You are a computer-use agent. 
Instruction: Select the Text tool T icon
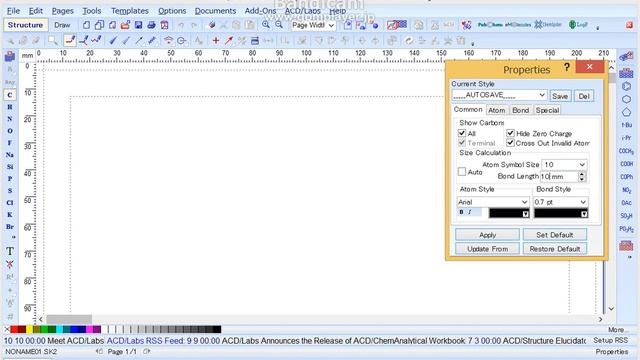pos(10,251)
